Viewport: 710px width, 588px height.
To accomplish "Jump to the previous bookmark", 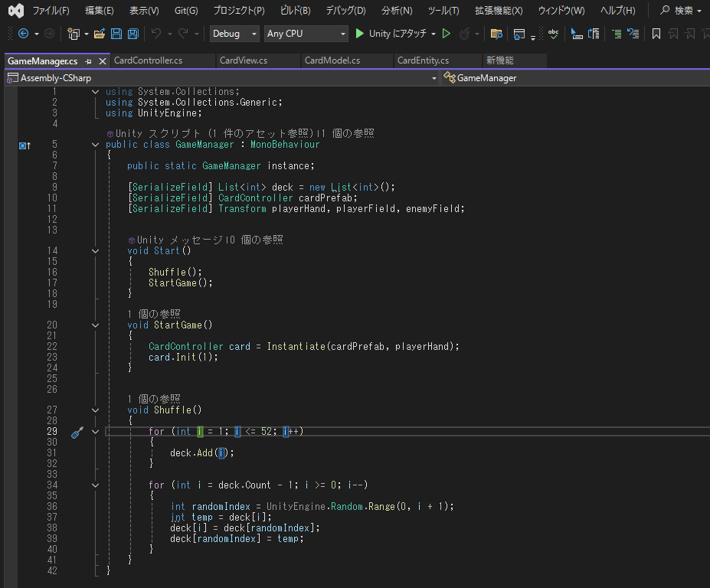I will (x=673, y=33).
